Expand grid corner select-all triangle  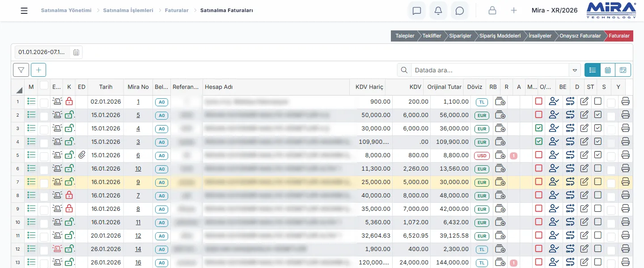point(19,90)
